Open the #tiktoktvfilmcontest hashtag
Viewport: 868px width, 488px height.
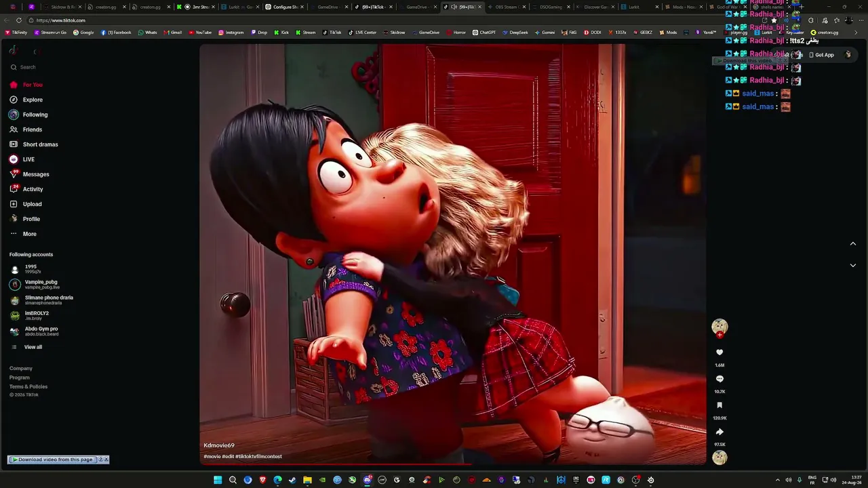pos(258,456)
